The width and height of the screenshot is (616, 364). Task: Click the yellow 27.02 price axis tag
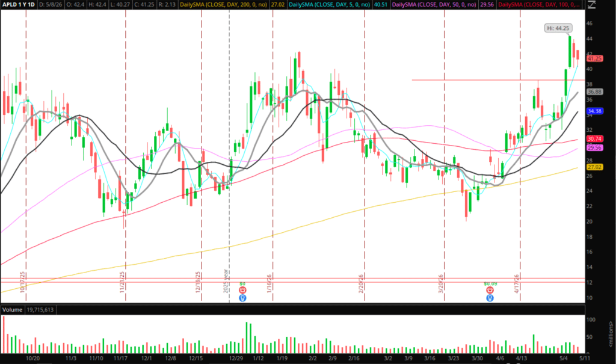click(594, 167)
